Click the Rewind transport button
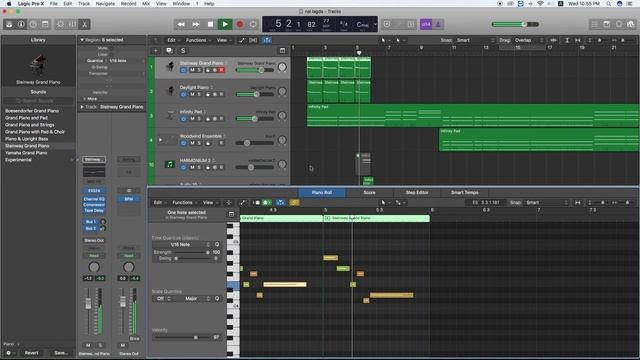This screenshot has height=360, width=640. click(x=181, y=24)
